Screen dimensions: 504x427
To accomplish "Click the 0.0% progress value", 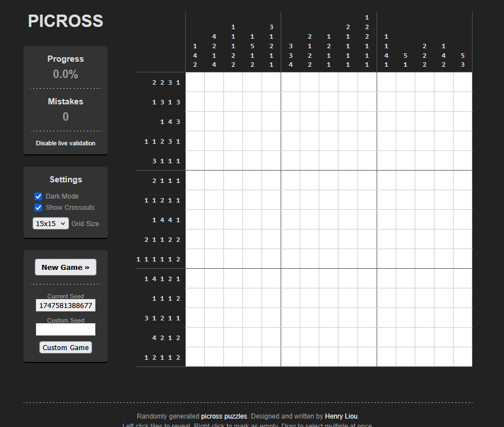I will (x=66, y=74).
